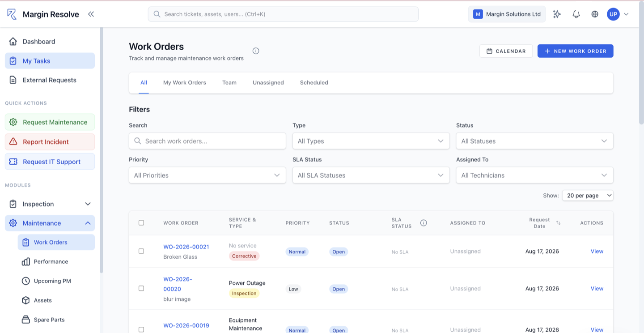Click the AI sparkle icon in header
The height and width of the screenshot is (333, 644).
557,14
